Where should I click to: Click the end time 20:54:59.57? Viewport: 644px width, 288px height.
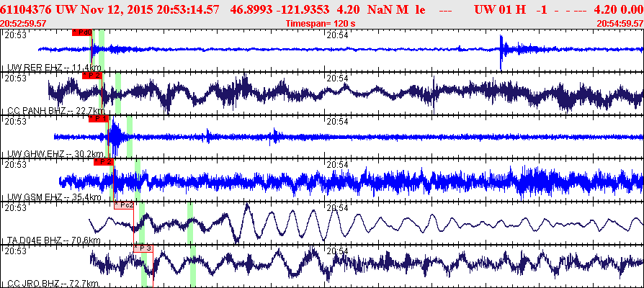click(x=620, y=24)
